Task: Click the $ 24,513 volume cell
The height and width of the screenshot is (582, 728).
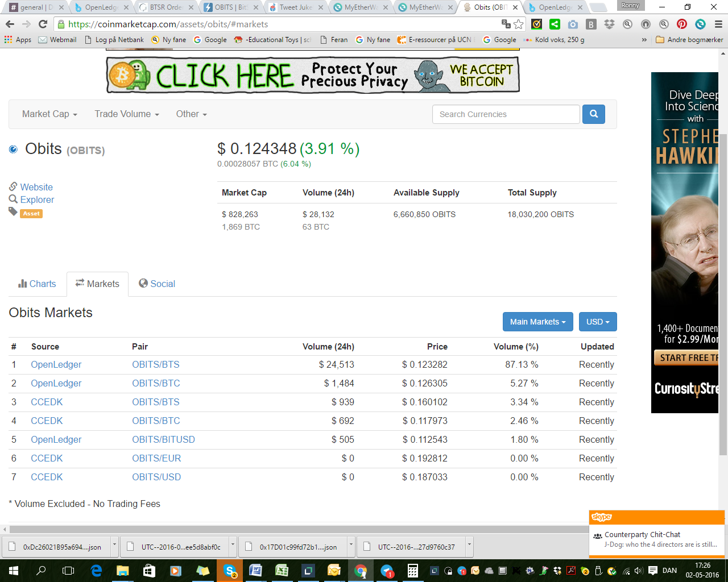Action: (336, 364)
